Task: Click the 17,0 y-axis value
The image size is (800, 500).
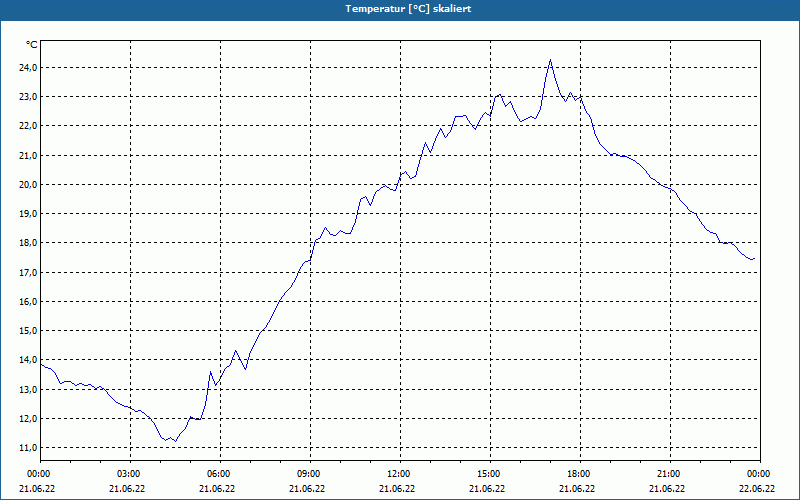Action: 27,272
